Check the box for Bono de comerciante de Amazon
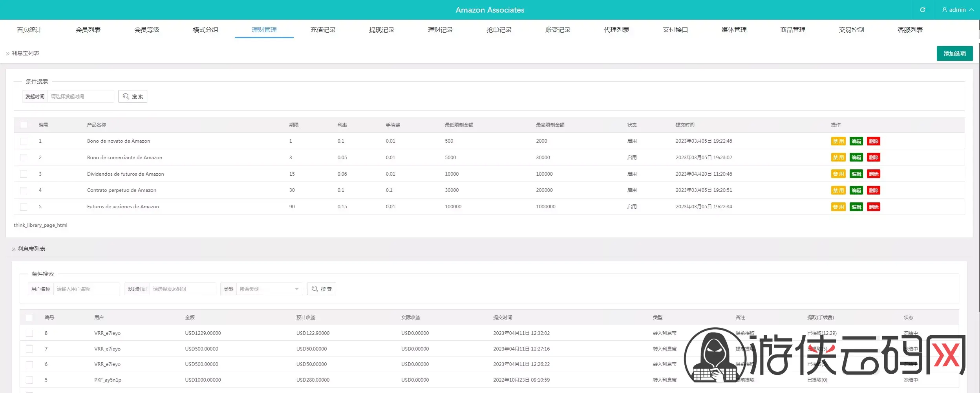 click(x=24, y=158)
